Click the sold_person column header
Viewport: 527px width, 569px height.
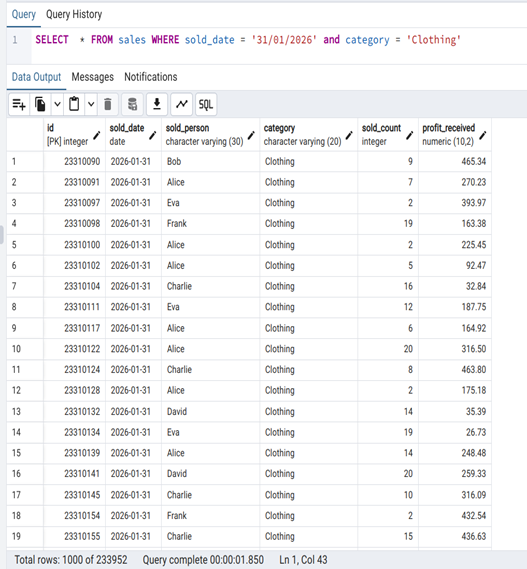point(211,135)
